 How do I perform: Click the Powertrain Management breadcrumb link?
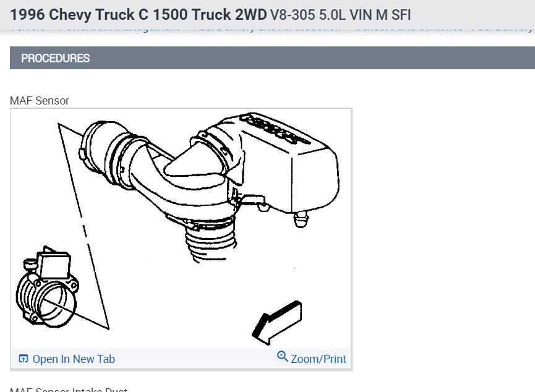[119, 30]
